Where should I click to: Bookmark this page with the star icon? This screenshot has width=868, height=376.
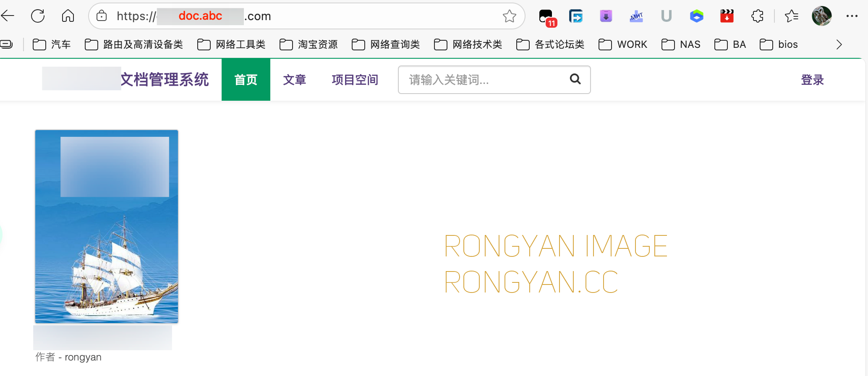tap(509, 16)
